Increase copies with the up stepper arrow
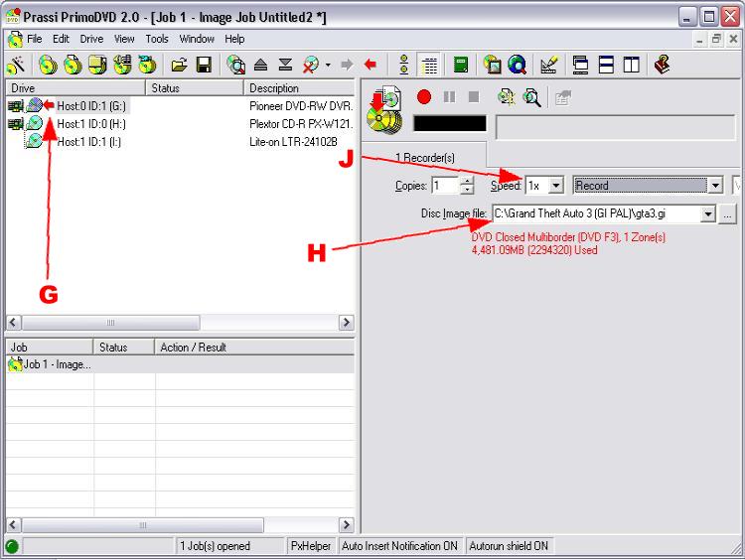Viewport: 745px width, 560px height. click(468, 181)
